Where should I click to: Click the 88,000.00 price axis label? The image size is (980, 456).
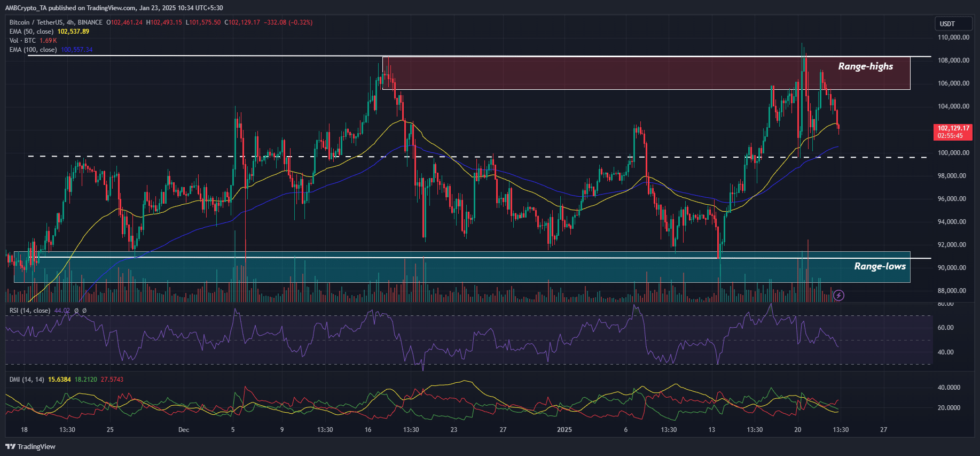point(952,291)
